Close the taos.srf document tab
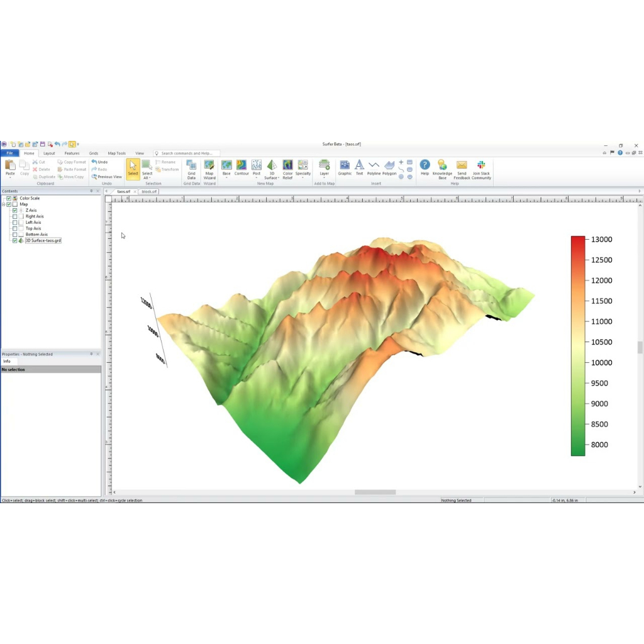The image size is (644, 644). [x=135, y=192]
